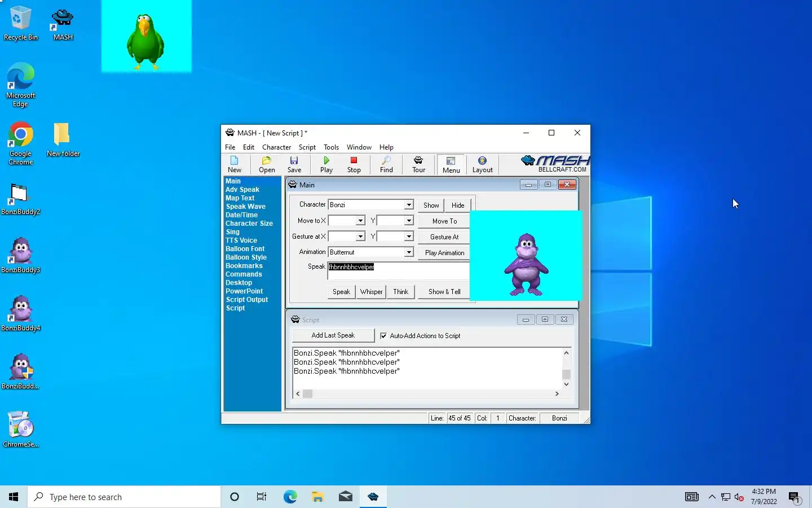Image resolution: width=812 pixels, height=508 pixels.
Task: Expand the Gesture at Y dropdown
Action: pyautogui.click(x=409, y=237)
